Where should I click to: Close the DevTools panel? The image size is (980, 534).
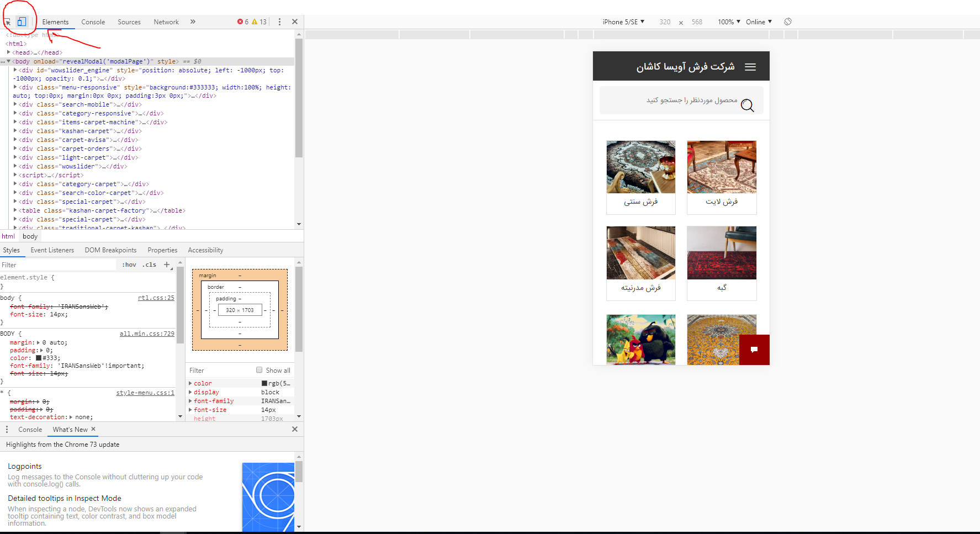[x=295, y=22]
